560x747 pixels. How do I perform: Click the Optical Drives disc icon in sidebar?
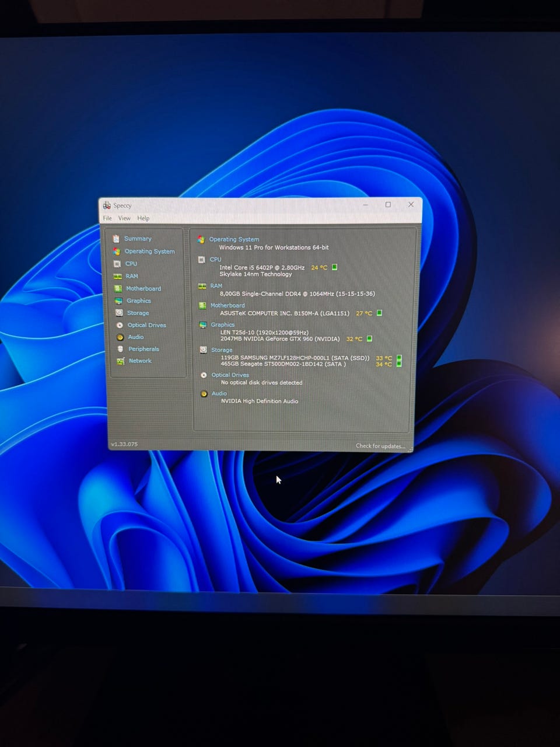point(120,325)
